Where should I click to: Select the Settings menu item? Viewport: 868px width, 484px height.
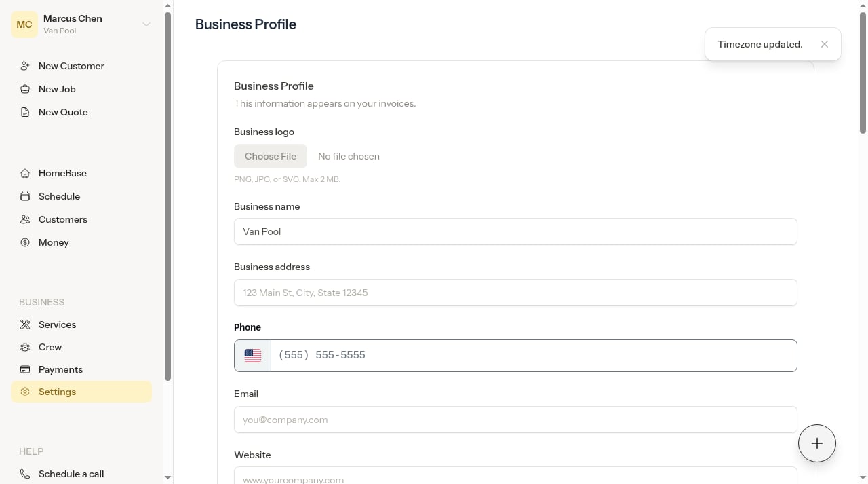(81, 392)
